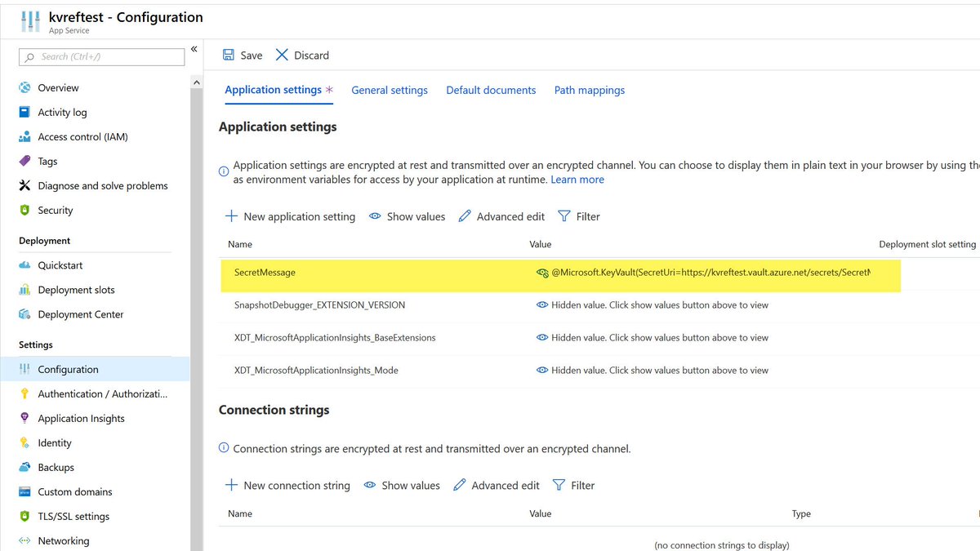Click the Configuration sliders icon in sidebar
Viewport: 980px width, 551px height.
tap(24, 369)
